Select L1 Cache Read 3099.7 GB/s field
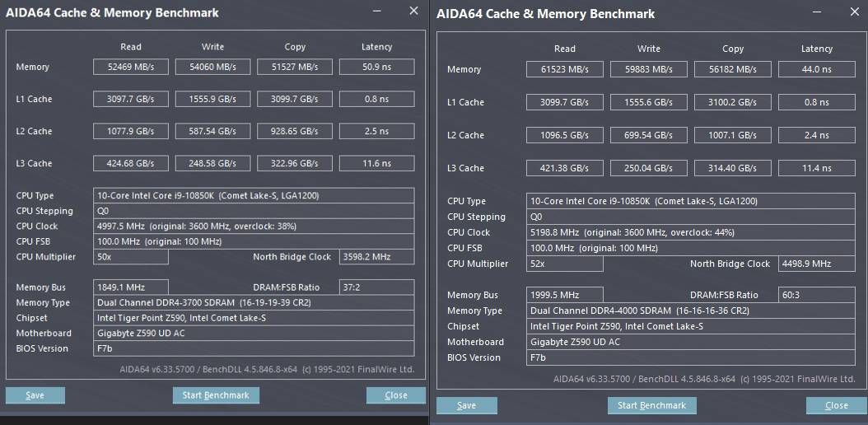 tap(565, 102)
